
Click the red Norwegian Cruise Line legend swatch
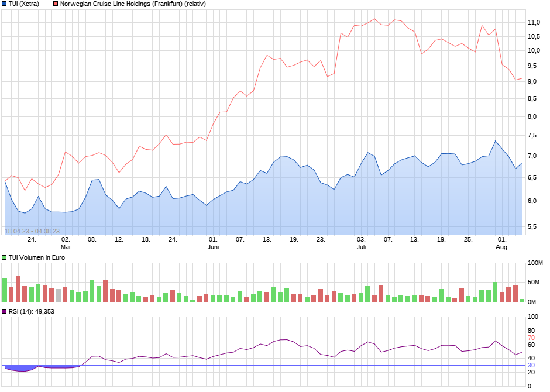point(56,4)
